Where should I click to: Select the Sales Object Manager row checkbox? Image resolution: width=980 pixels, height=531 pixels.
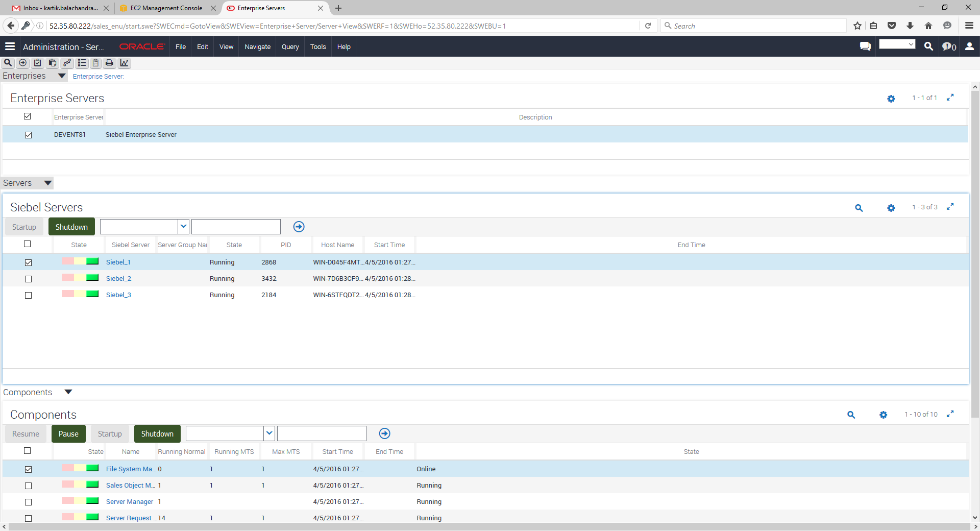coord(28,486)
